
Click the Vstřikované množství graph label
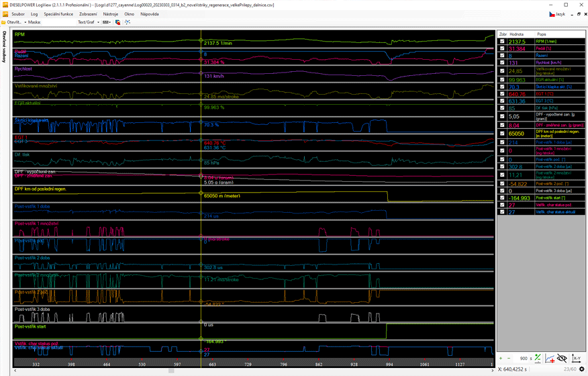[36, 86]
